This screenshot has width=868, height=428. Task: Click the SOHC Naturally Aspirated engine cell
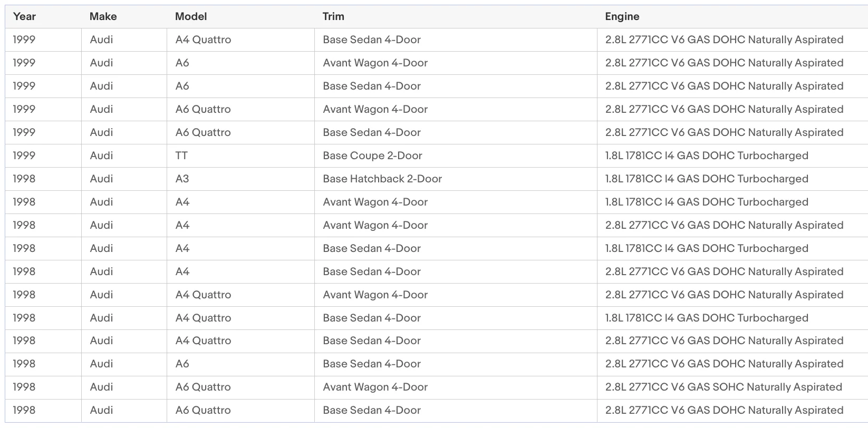coord(732,387)
